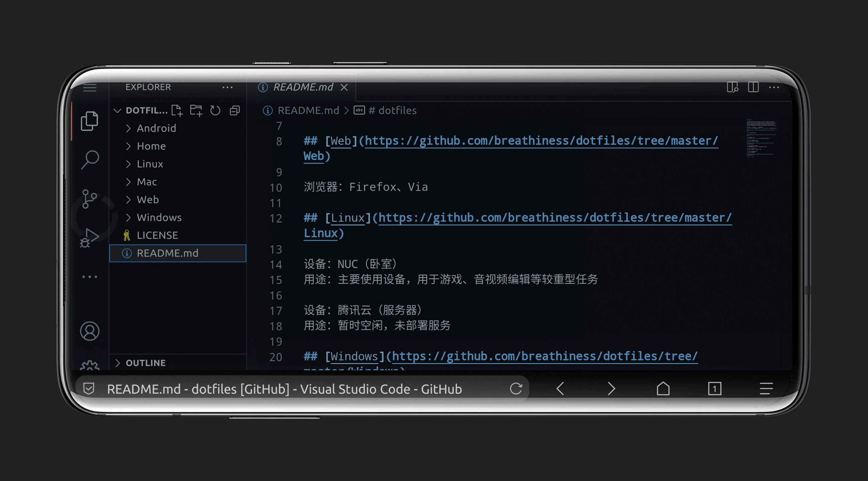Expand the OUTLINE section
This screenshot has width=868, height=481.
[146, 363]
